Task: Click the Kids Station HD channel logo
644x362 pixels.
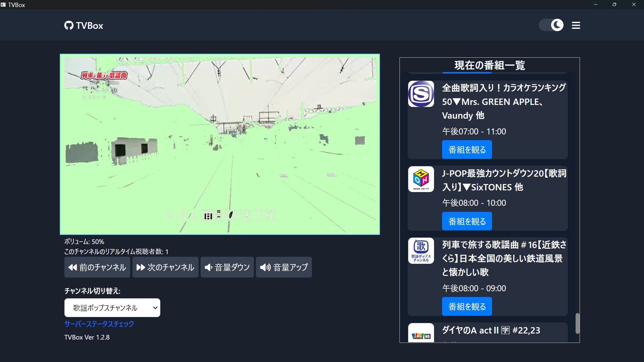Action: pos(421,335)
